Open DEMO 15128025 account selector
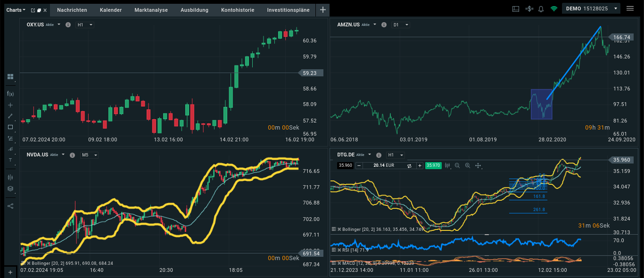Viewport: 644px width, 278px height. pyautogui.click(x=591, y=8)
